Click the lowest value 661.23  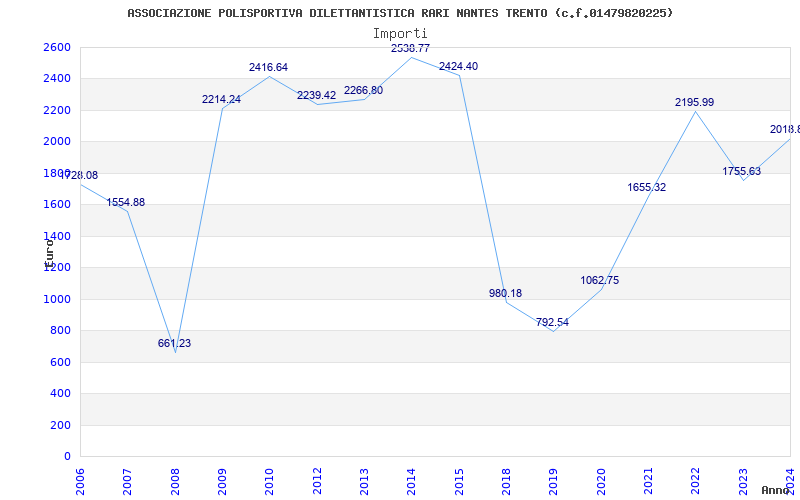point(174,343)
